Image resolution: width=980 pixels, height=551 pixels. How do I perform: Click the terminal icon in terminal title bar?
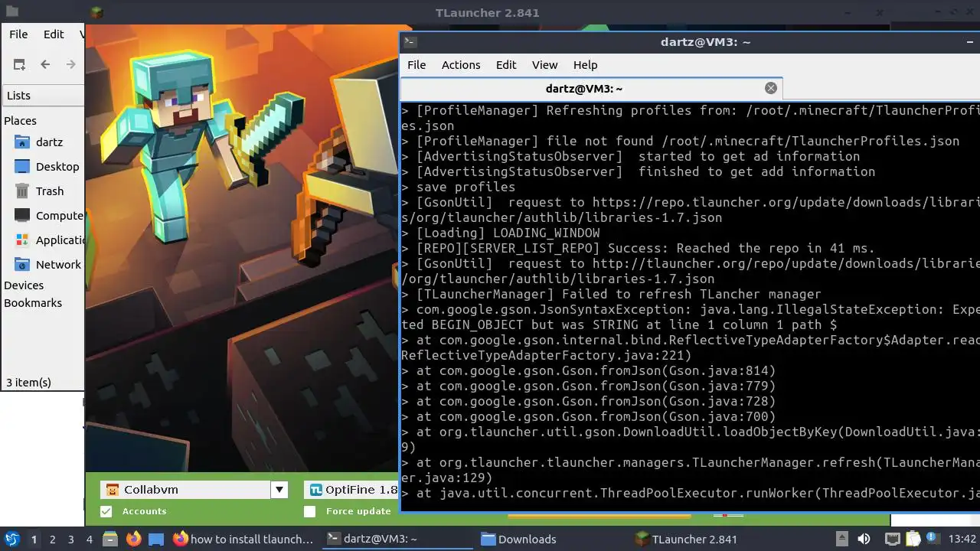pyautogui.click(x=410, y=42)
